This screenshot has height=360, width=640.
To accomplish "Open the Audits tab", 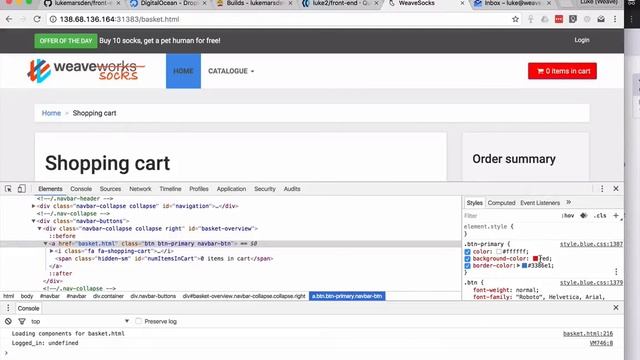I will click(x=292, y=189).
